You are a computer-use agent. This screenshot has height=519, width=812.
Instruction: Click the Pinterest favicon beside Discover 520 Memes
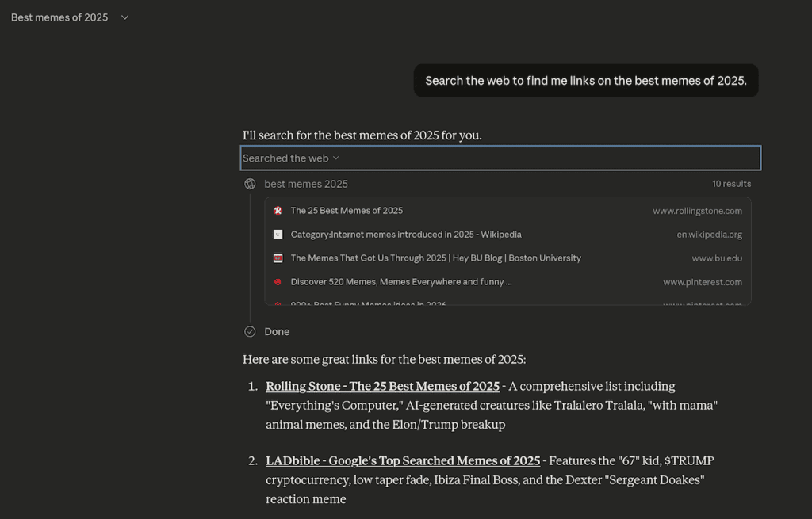click(278, 282)
